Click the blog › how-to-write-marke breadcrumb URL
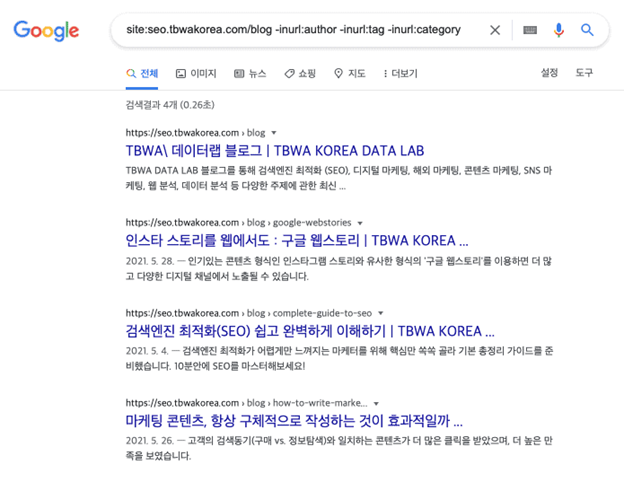Viewport: 624px width, 482px height. (x=246, y=403)
